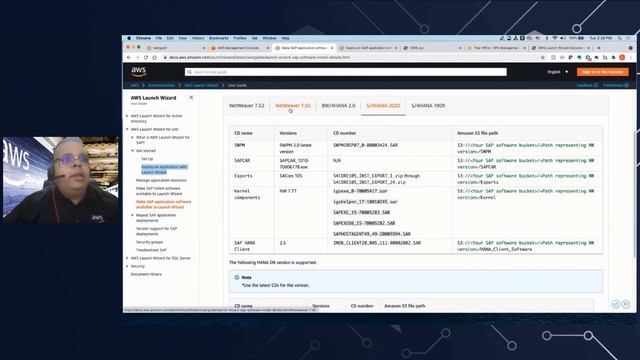Open Security groups in the sidebar
This screenshot has height=360, width=640.
tap(149, 242)
